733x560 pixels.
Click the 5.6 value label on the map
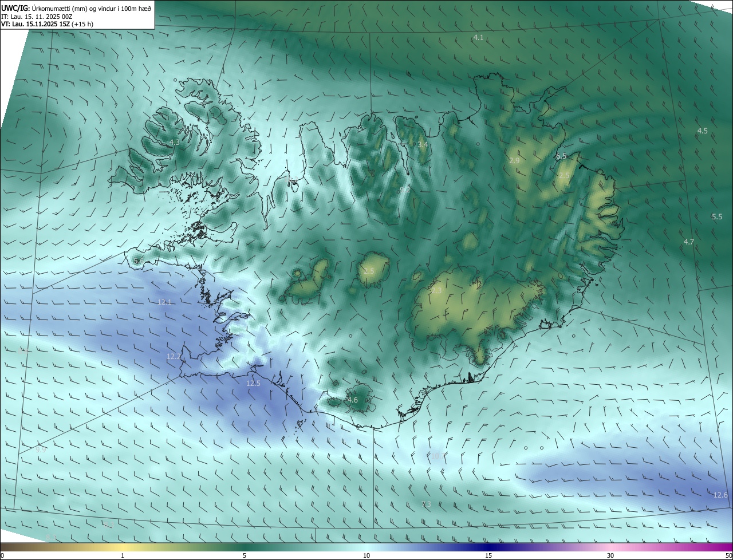[138, 261]
